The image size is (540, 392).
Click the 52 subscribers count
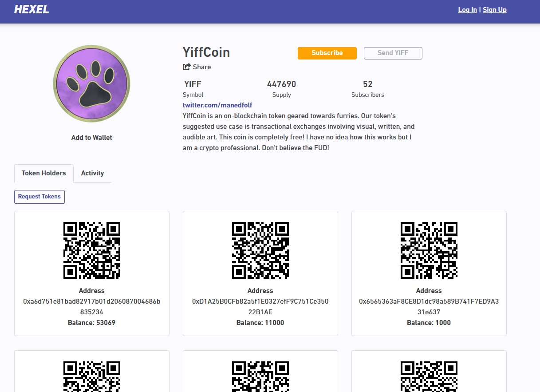coord(367,84)
